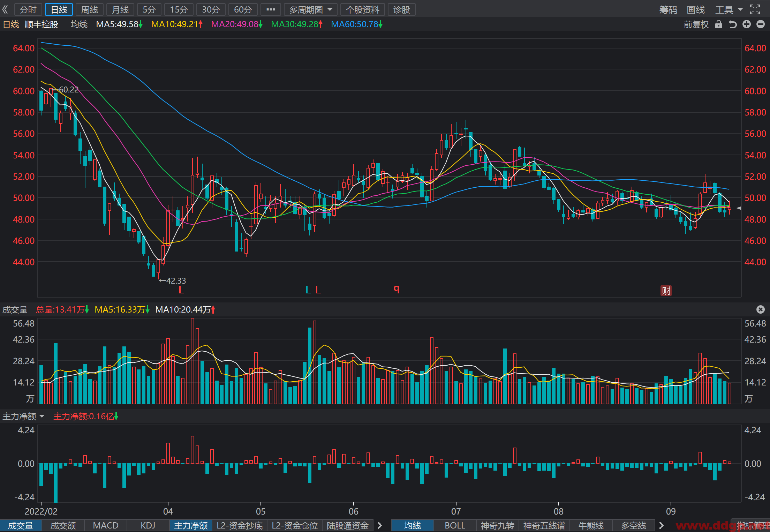Select the 日线 daily chart tab

pos(59,9)
